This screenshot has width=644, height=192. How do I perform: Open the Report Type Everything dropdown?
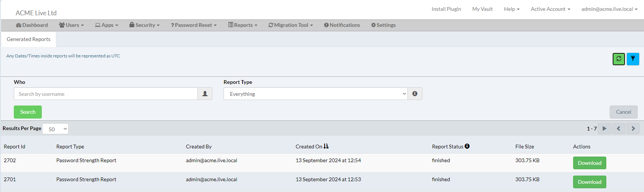pos(316,94)
